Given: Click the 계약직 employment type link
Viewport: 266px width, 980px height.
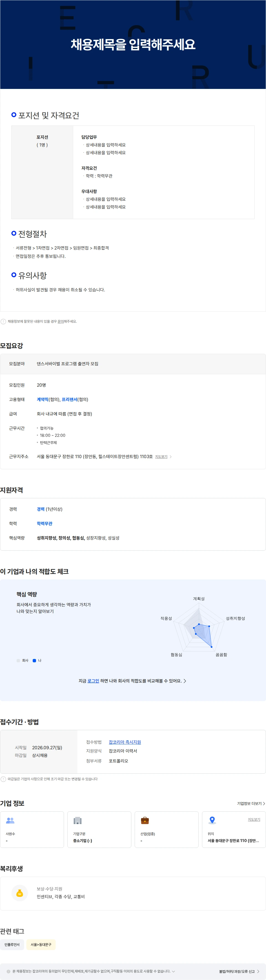Looking at the screenshot, I should 43,399.
